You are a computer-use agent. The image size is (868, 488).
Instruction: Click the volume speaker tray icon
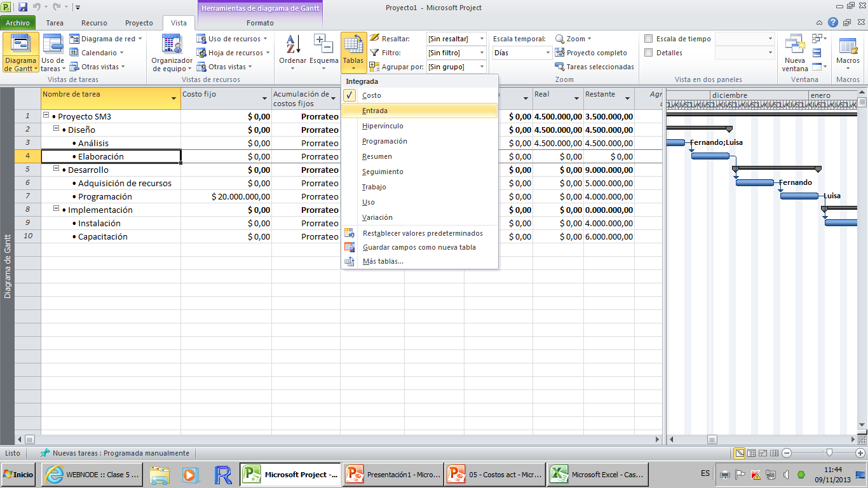787,475
